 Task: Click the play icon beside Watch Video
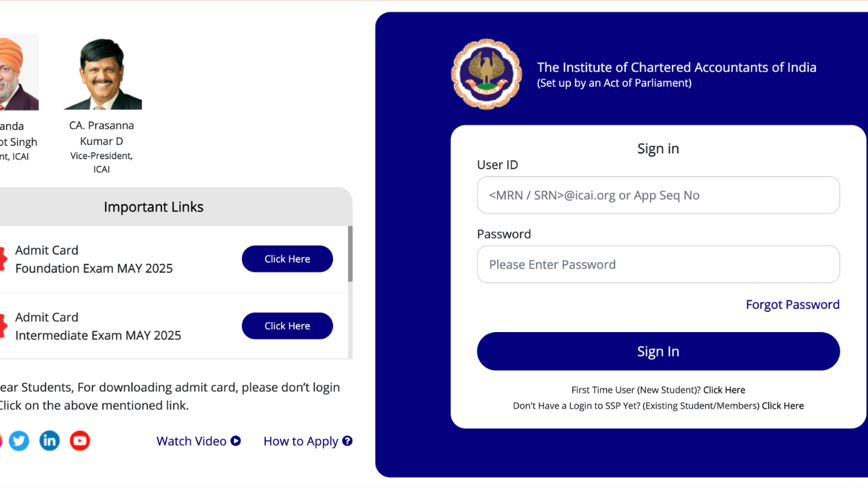[236, 441]
